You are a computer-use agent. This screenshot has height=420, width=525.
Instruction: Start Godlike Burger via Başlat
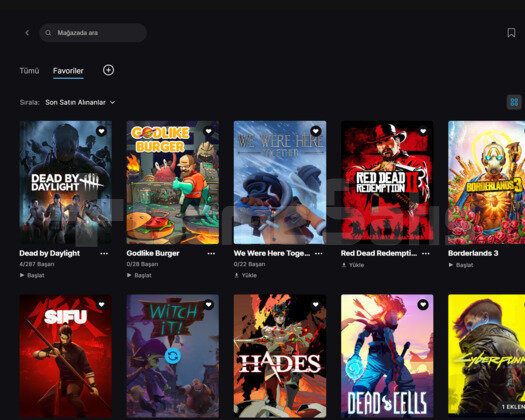[139, 275]
